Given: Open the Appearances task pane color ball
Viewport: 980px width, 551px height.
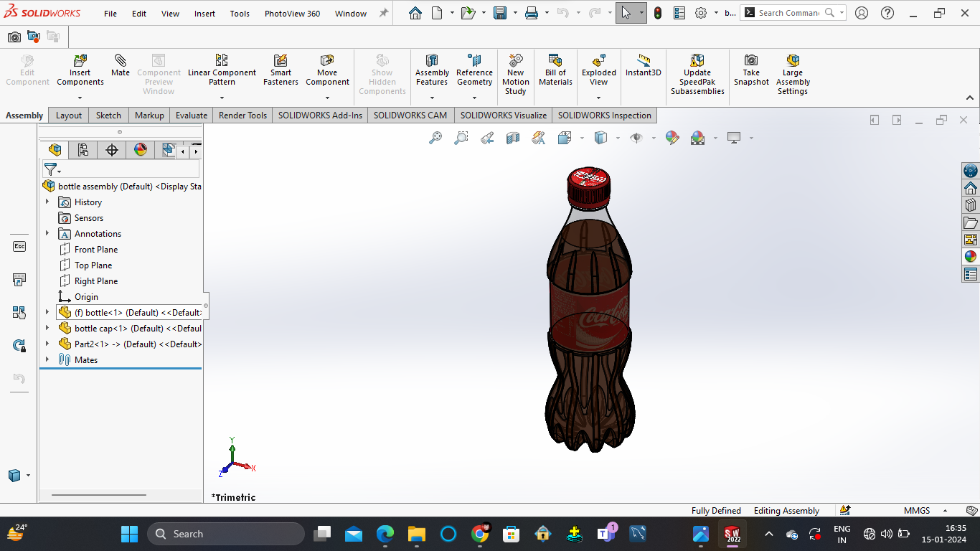Looking at the screenshot, I should tap(971, 257).
